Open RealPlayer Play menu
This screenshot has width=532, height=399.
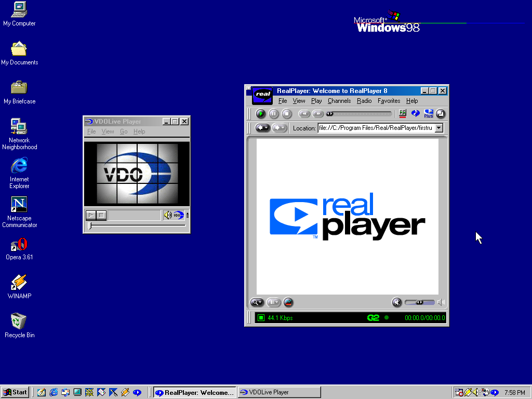tap(316, 101)
